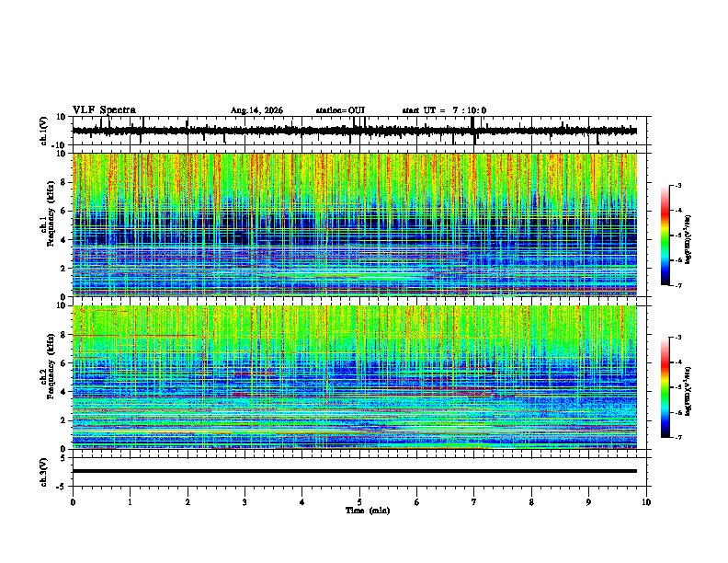Click the '4' kHz tick of ch.2 spectrogram

(63, 392)
